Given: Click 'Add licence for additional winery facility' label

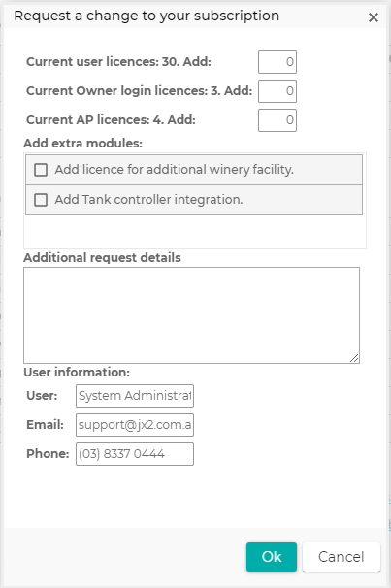Looking at the screenshot, I should point(174,170).
